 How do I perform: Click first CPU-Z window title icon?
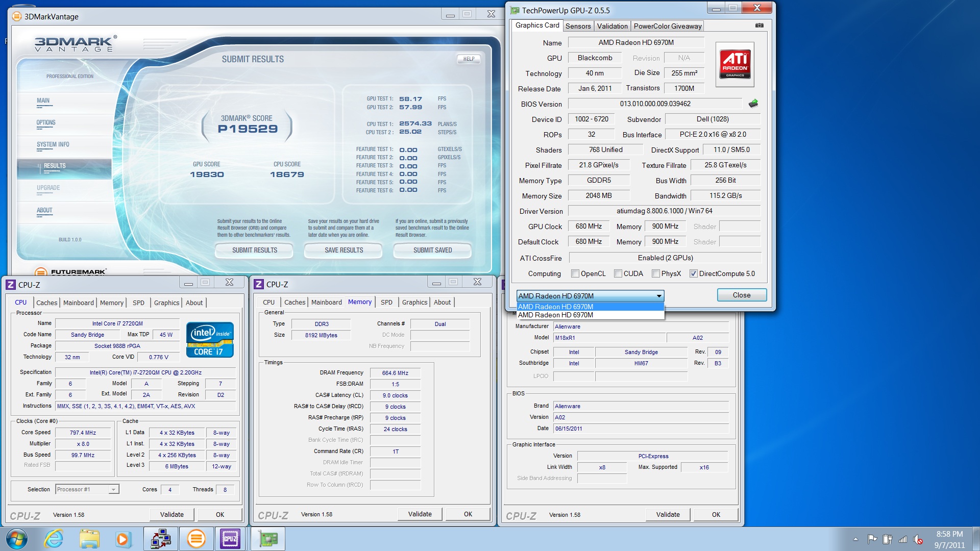[x=11, y=285]
